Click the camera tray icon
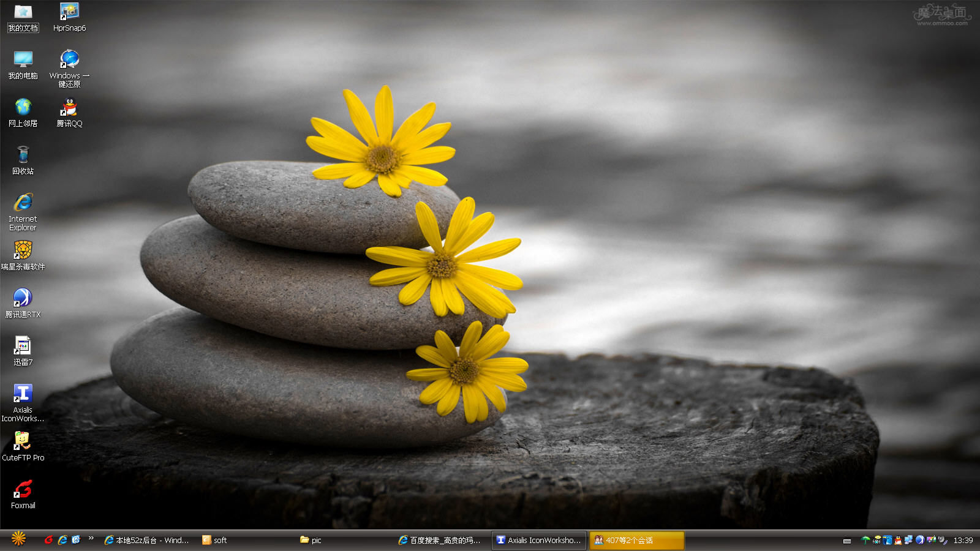Viewport: 980px width, 551px height. [x=877, y=540]
